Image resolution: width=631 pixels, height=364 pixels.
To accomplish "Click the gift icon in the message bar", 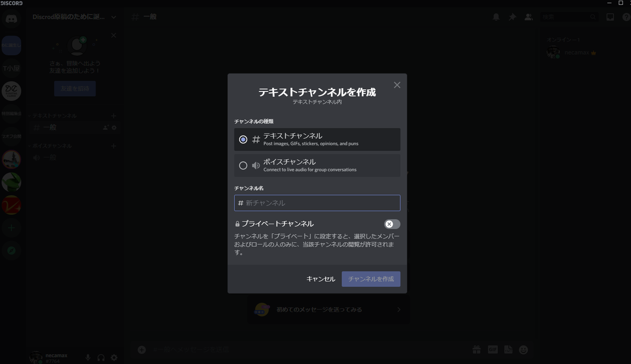I will (x=476, y=349).
